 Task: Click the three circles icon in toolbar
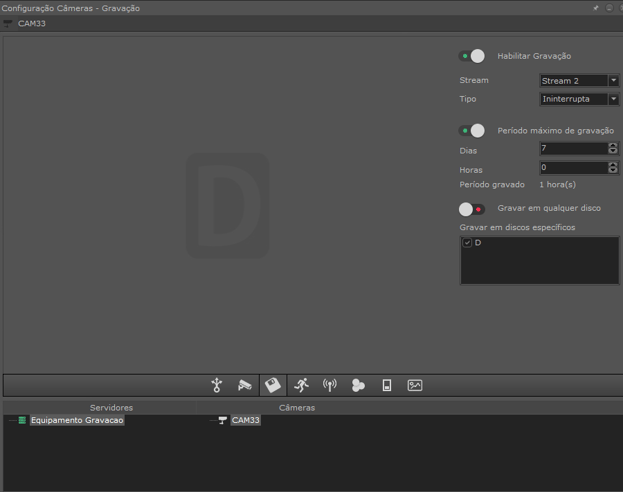pos(358,385)
